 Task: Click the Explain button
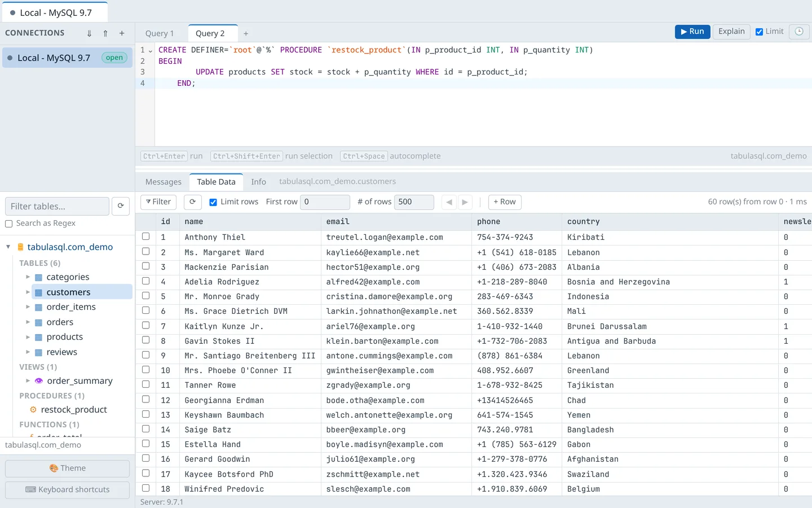[731, 32]
